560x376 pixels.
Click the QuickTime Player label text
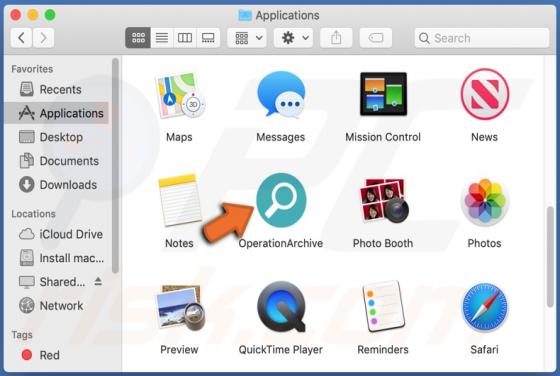coord(281,350)
